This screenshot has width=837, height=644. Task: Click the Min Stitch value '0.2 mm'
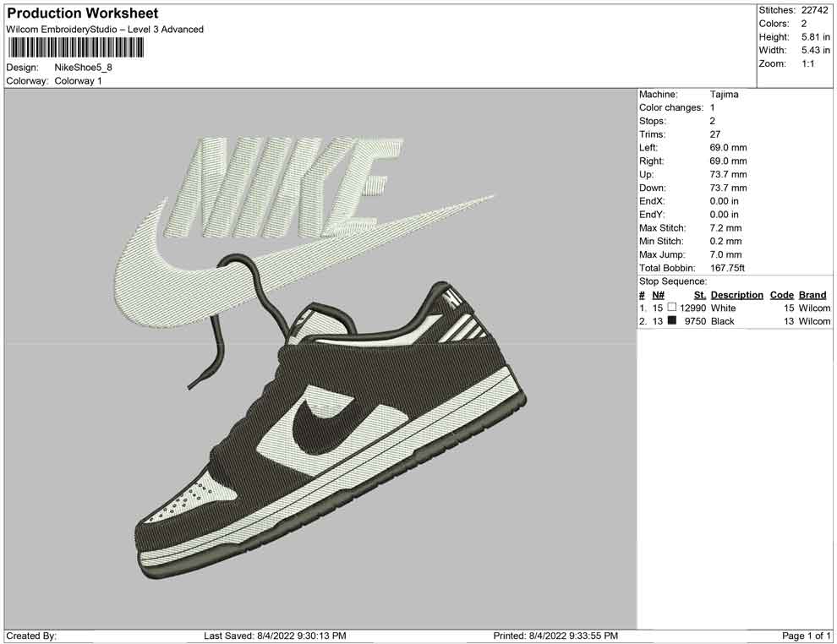coord(726,241)
